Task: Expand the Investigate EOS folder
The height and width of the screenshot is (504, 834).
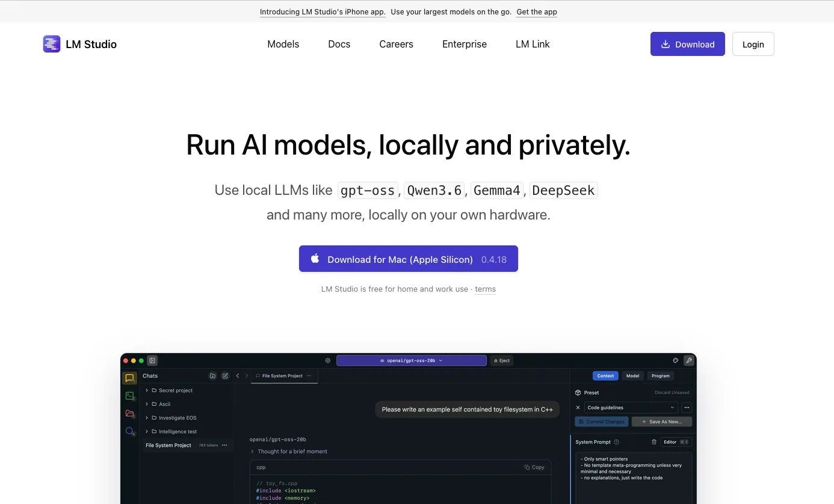Action: pyautogui.click(x=147, y=417)
